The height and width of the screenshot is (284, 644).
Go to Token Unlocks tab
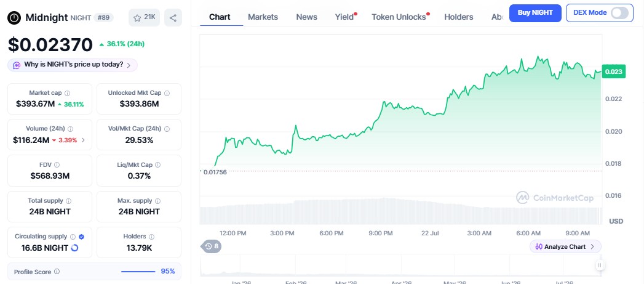[x=399, y=17]
